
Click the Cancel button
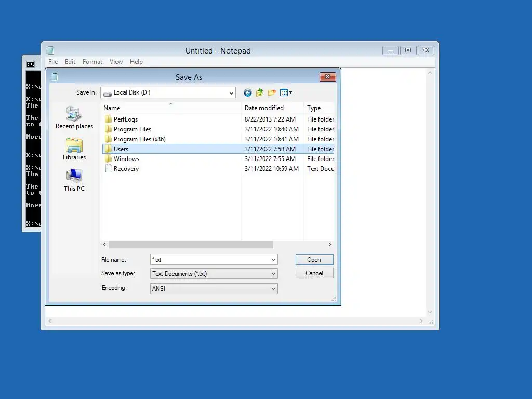click(x=314, y=273)
